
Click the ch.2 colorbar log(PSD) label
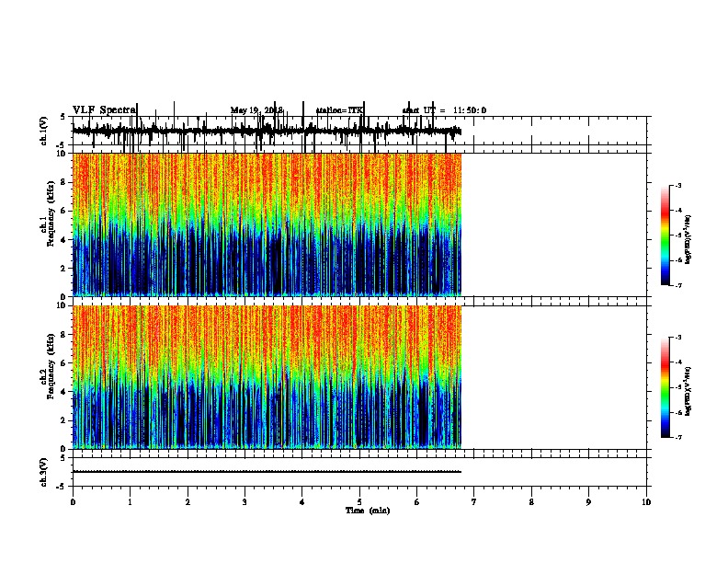coord(688,391)
